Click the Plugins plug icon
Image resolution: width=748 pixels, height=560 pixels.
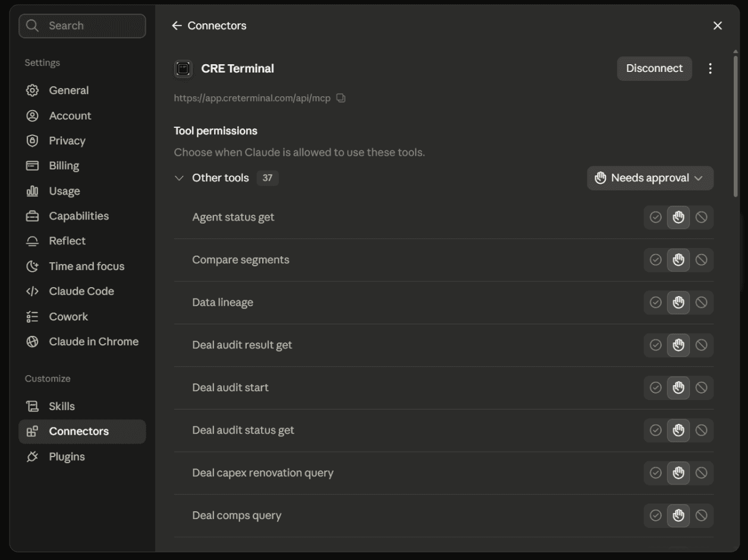click(x=33, y=457)
